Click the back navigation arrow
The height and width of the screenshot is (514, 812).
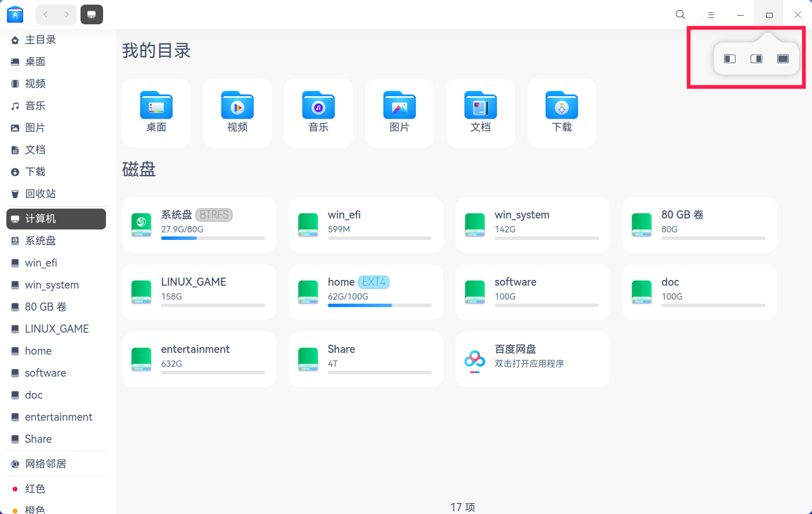45,14
